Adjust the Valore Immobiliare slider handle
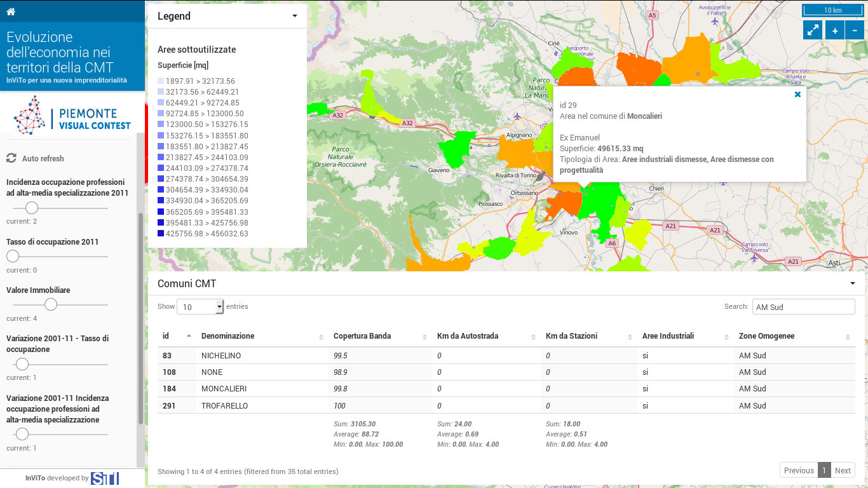This screenshot has width=868, height=488. (x=51, y=304)
